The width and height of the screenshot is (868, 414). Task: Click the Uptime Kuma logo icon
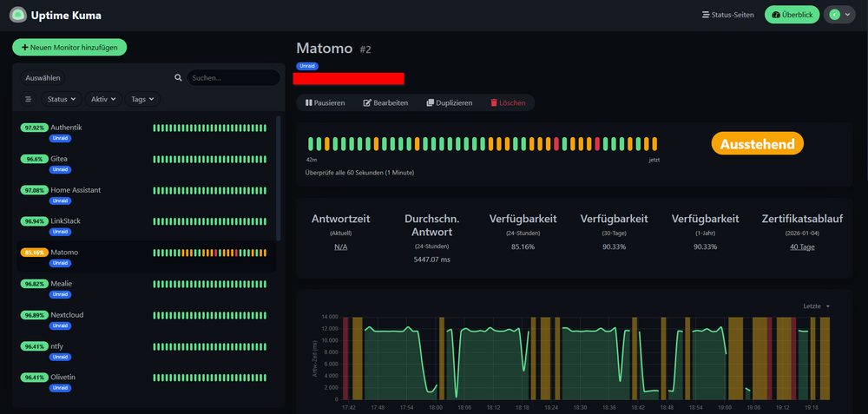pyautogui.click(x=18, y=15)
